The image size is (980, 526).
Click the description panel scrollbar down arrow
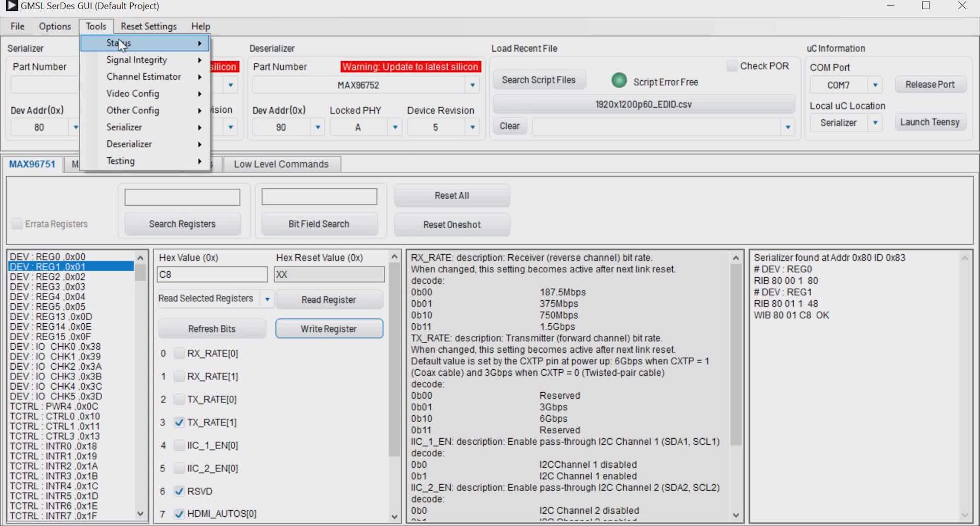[736, 515]
